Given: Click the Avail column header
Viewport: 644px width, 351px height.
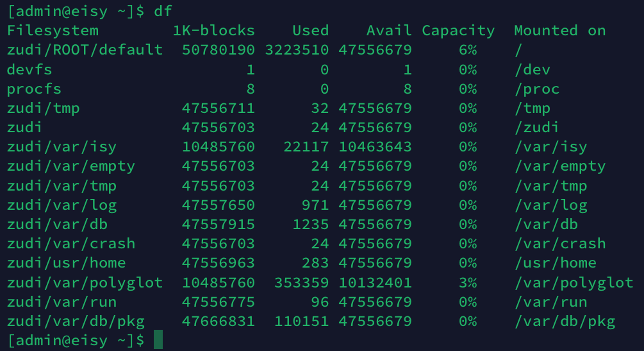Looking at the screenshot, I should [x=389, y=31].
